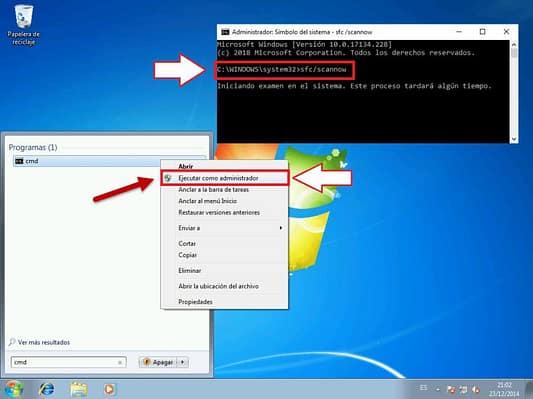Click the magnifier icon by Ver más resultados
Viewport: 533px width, 399px height.
pos(12,342)
